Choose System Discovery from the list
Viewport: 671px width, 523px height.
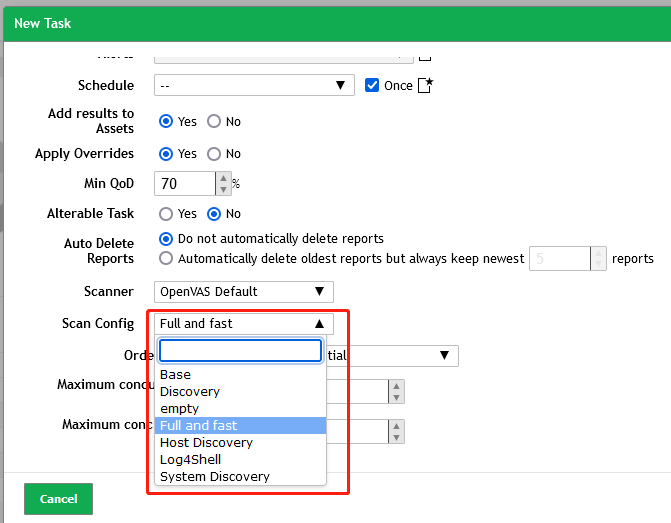[x=214, y=477]
